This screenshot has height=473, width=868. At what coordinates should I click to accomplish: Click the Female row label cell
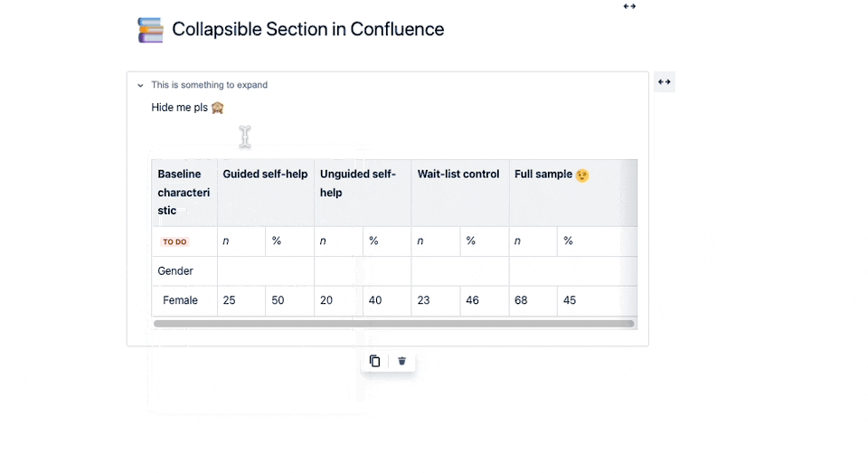[x=184, y=300]
